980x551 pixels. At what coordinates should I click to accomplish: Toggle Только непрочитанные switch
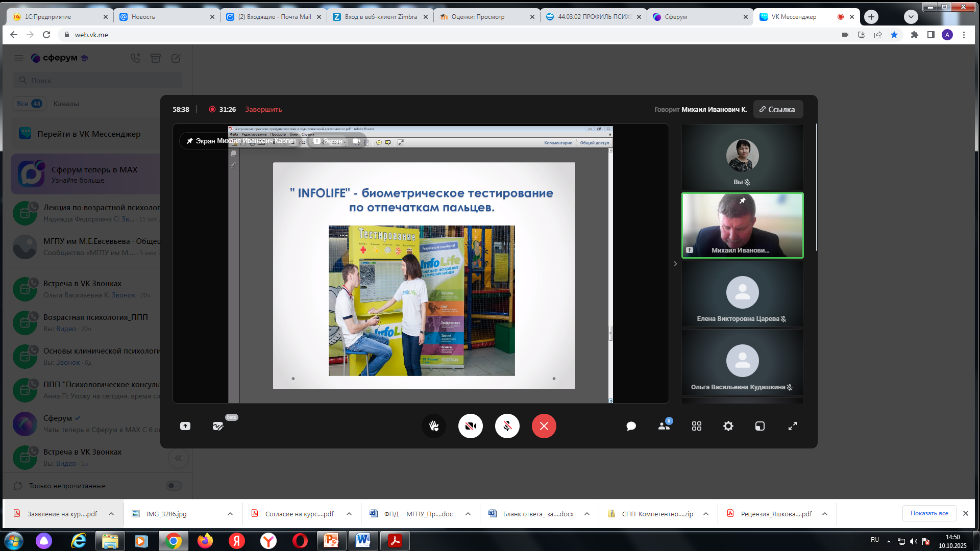point(174,486)
